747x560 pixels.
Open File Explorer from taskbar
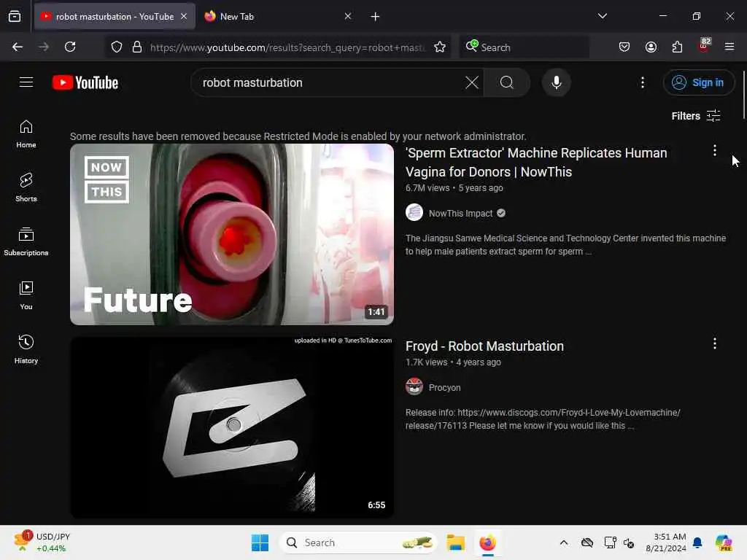(x=455, y=542)
